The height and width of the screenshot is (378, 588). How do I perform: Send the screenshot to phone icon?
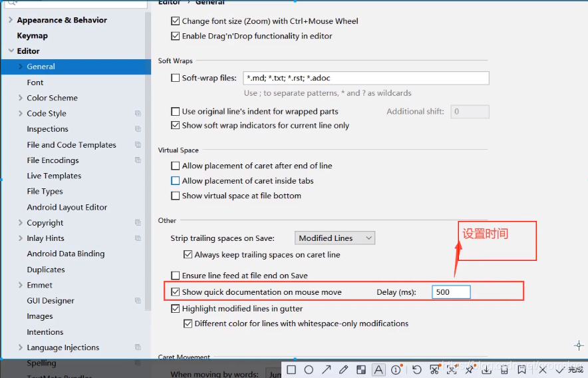[504, 370]
